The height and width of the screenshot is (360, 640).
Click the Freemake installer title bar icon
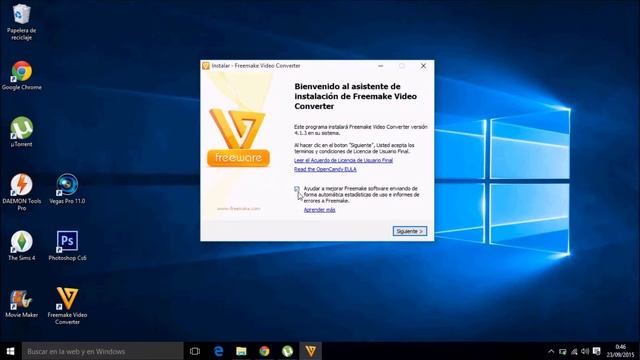click(206, 66)
